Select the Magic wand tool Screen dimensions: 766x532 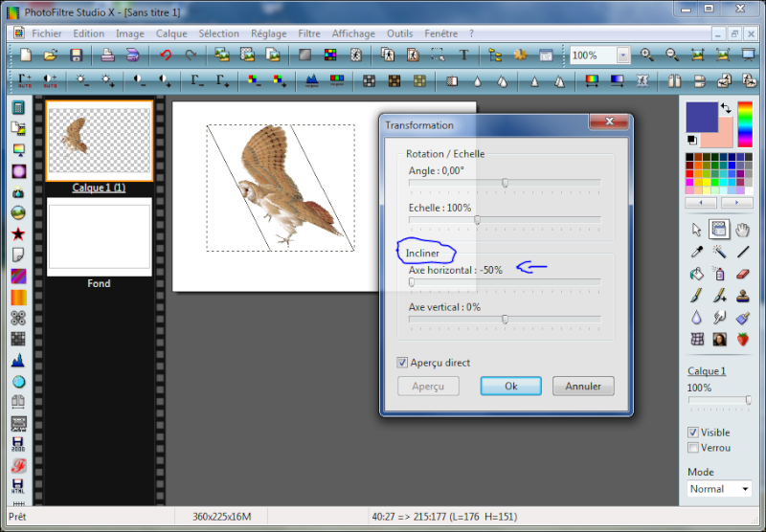[719, 252]
